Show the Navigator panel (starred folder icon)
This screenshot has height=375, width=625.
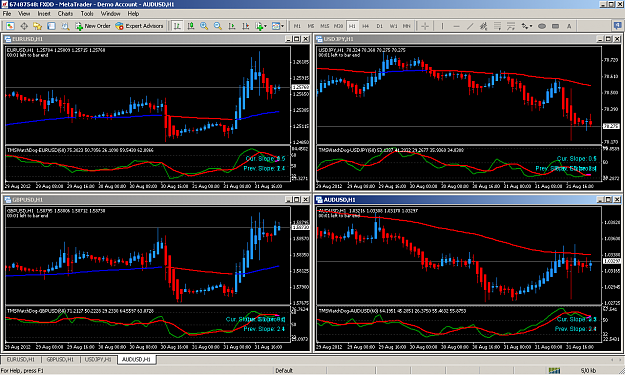pos(37,26)
